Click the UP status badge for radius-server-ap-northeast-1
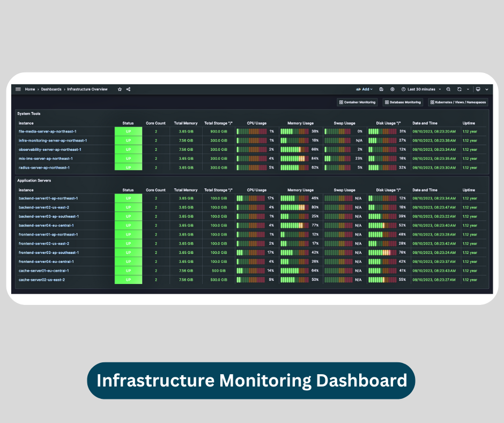 [x=128, y=167]
